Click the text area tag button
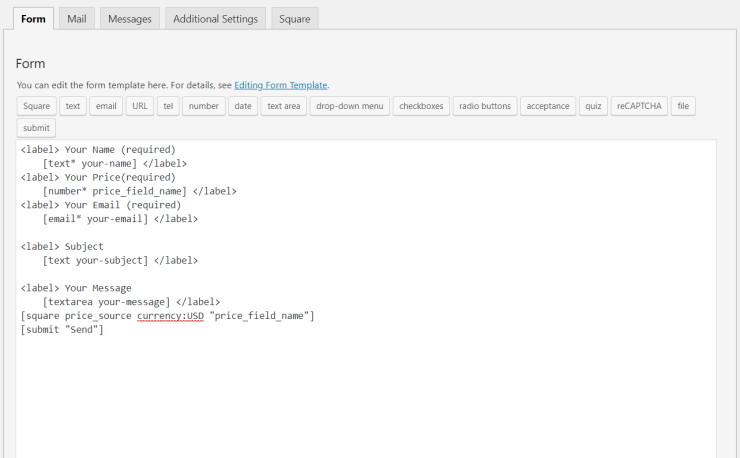Screen dimensions: 740x458 [284, 106]
